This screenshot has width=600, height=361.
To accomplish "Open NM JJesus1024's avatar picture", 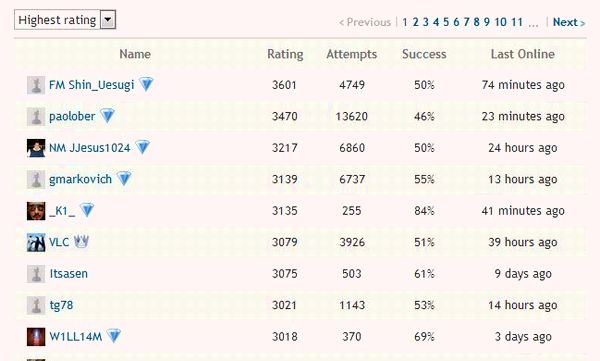I will [36, 148].
